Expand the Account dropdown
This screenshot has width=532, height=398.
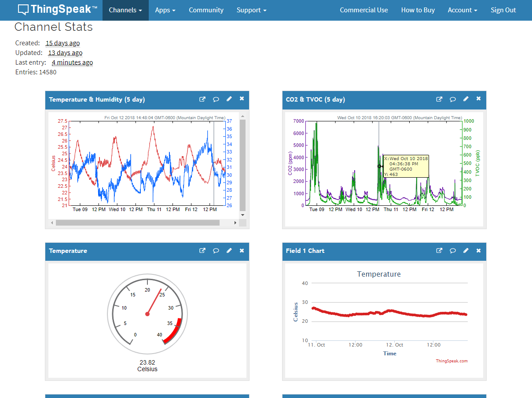click(462, 10)
